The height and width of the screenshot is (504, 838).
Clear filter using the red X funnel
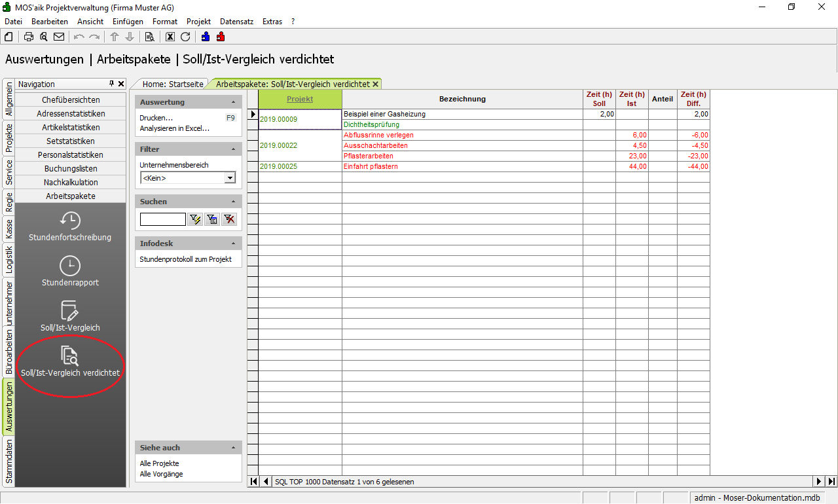pyautogui.click(x=228, y=219)
